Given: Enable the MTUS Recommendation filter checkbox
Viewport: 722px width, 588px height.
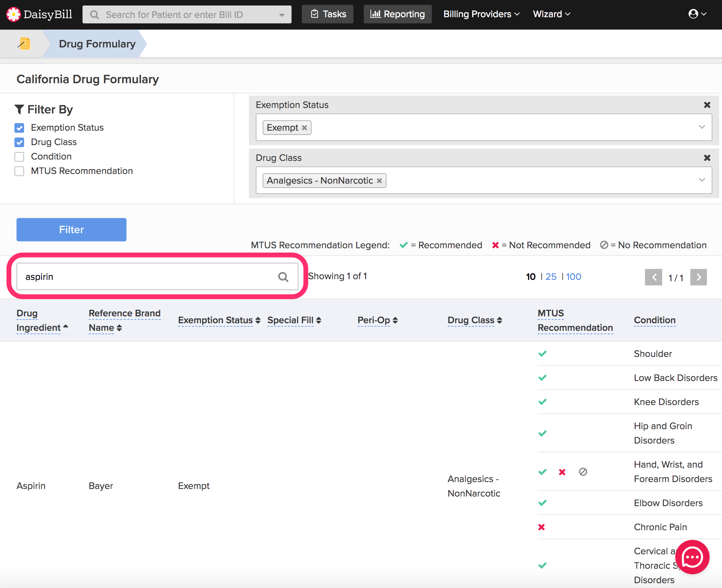Looking at the screenshot, I should click(20, 171).
